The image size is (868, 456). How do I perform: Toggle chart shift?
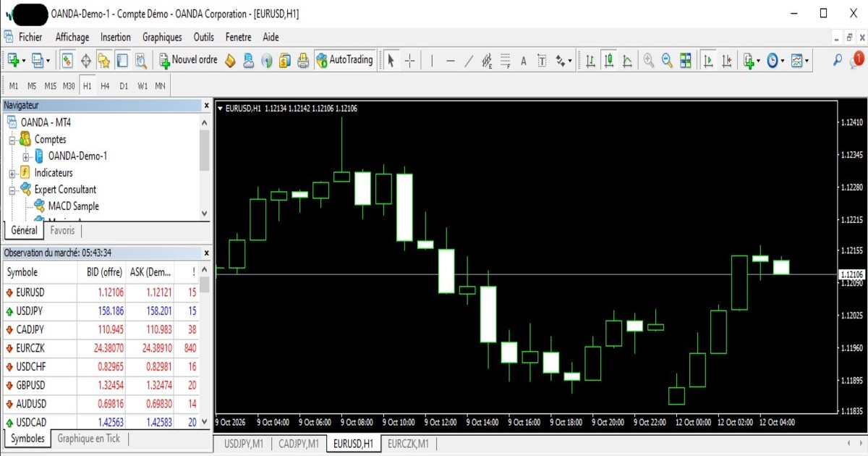(x=726, y=61)
